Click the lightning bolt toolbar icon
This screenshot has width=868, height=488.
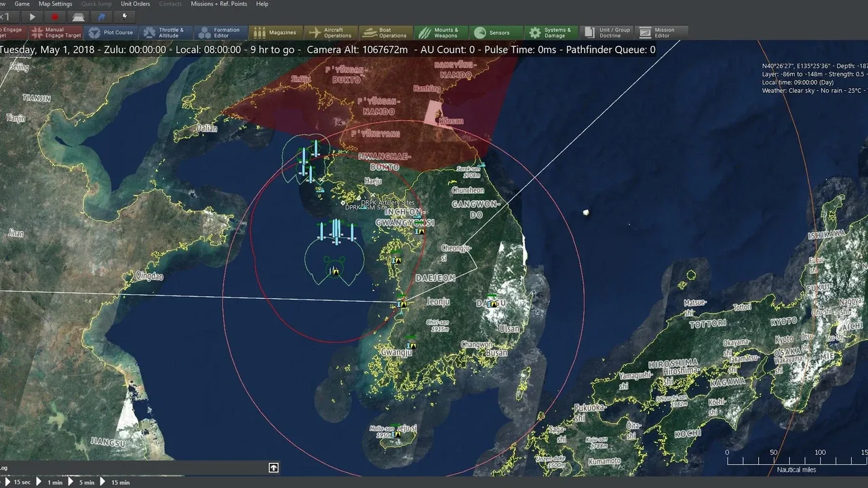coord(124,16)
